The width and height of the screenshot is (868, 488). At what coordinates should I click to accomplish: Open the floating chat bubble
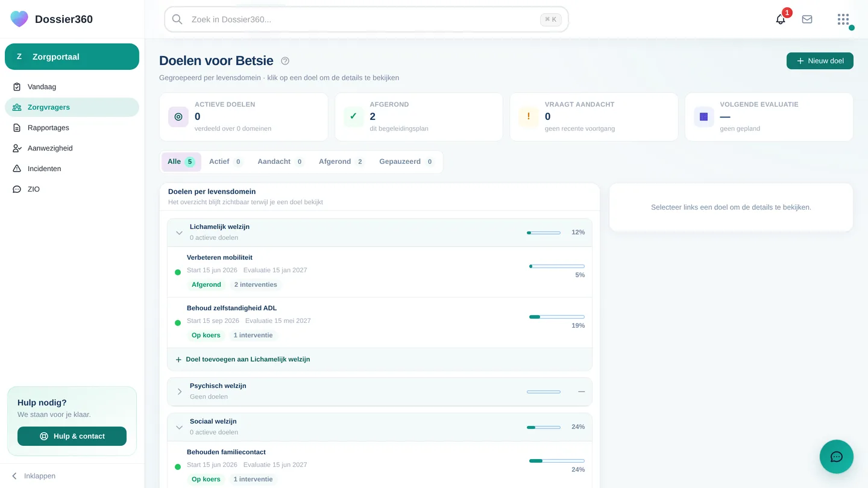point(837,457)
